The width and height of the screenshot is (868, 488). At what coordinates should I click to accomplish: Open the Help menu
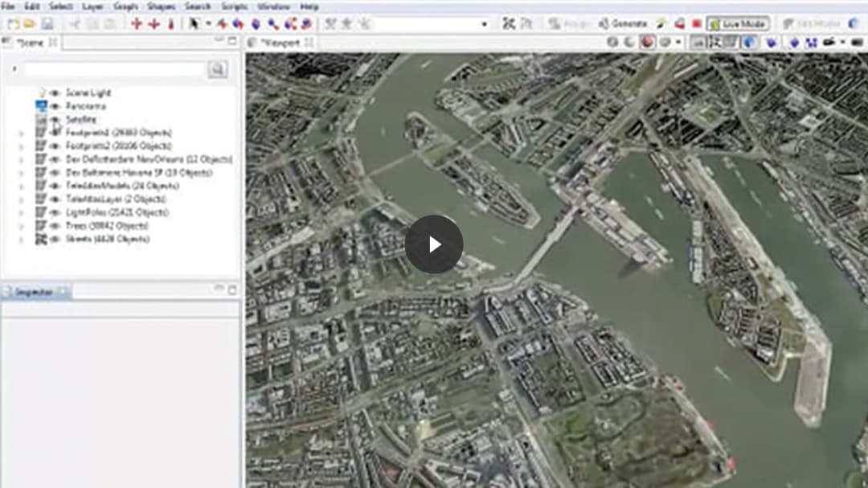[309, 6]
